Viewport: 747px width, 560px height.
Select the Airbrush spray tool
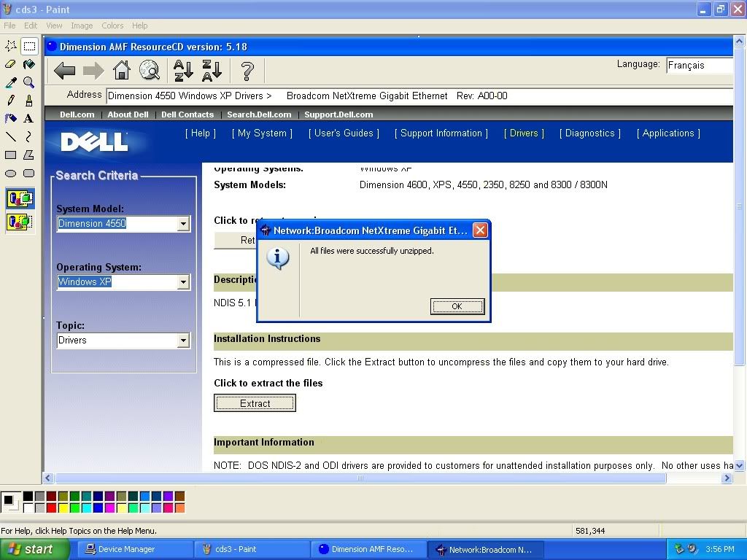coord(10,119)
